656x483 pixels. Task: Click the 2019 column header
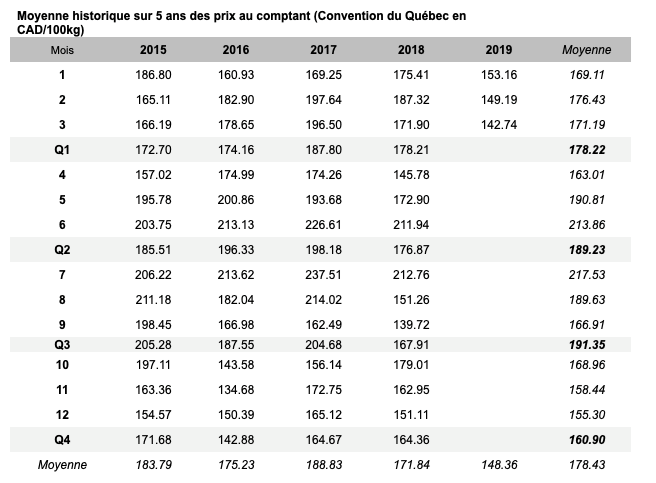(498, 50)
